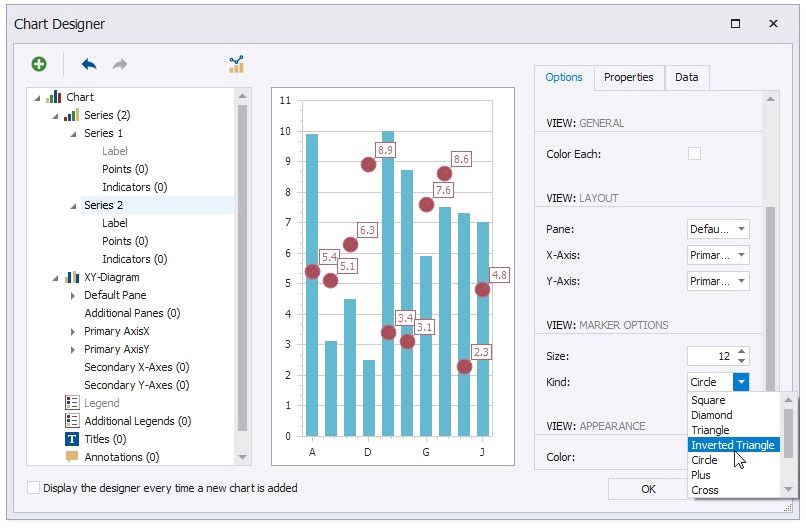Click the Additional Legends icon
The height and width of the screenshot is (528, 806).
coord(72,421)
